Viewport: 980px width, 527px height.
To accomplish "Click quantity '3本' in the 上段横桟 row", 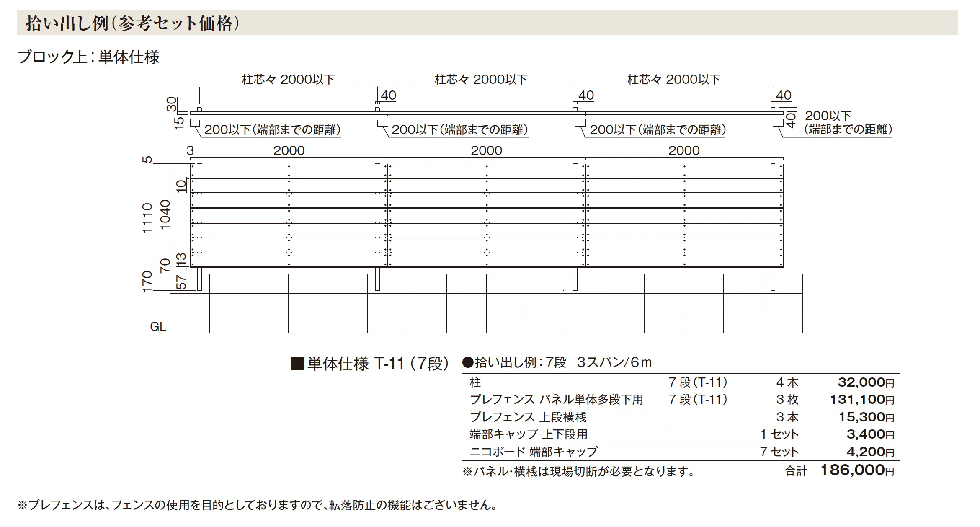I will (x=787, y=417).
